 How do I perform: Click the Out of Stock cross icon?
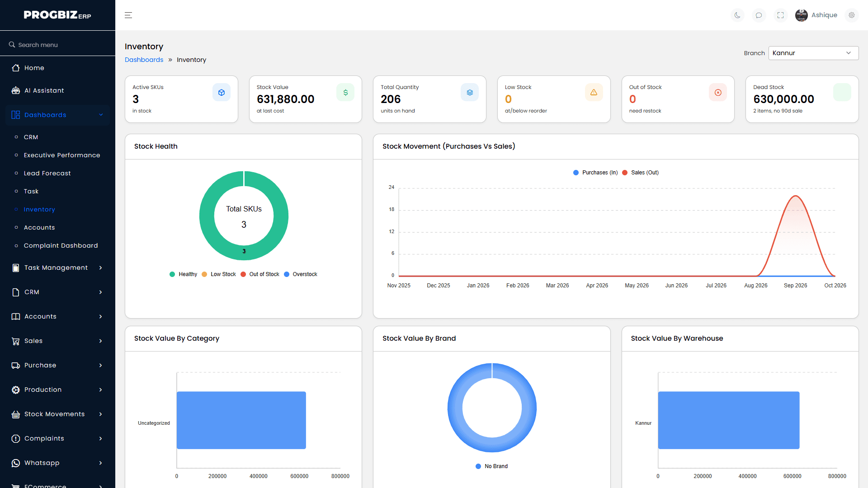coord(718,93)
